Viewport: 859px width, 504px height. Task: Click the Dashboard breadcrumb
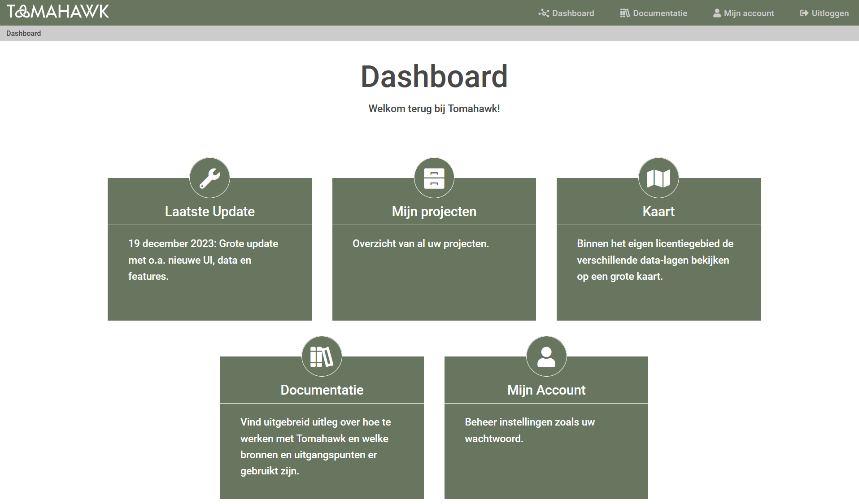click(x=23, y=33)
